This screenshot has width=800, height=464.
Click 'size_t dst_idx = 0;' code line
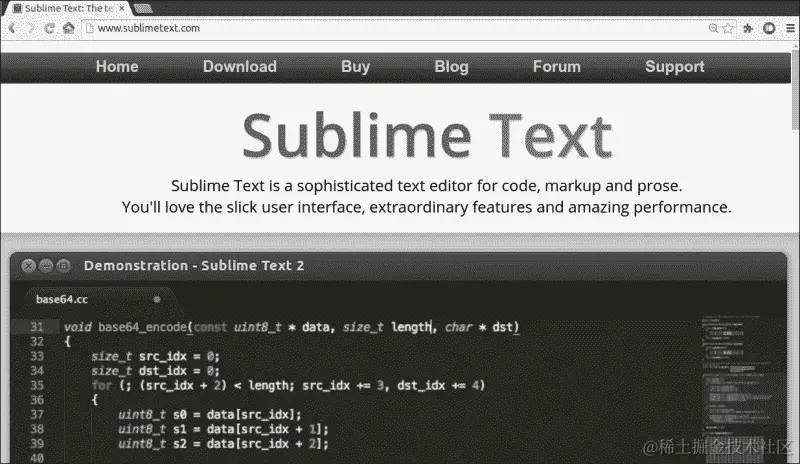click(x=155, y=371)
